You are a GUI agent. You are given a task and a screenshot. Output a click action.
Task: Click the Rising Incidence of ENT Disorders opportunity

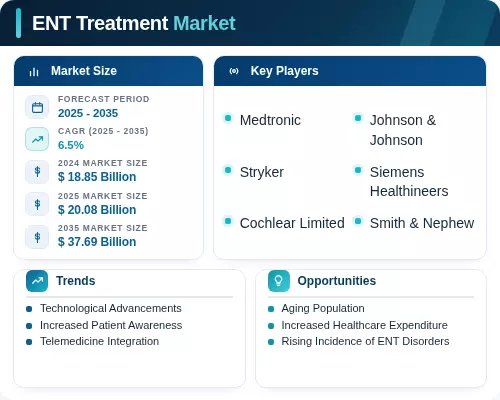pyautogui.click(x=365, y=341)
